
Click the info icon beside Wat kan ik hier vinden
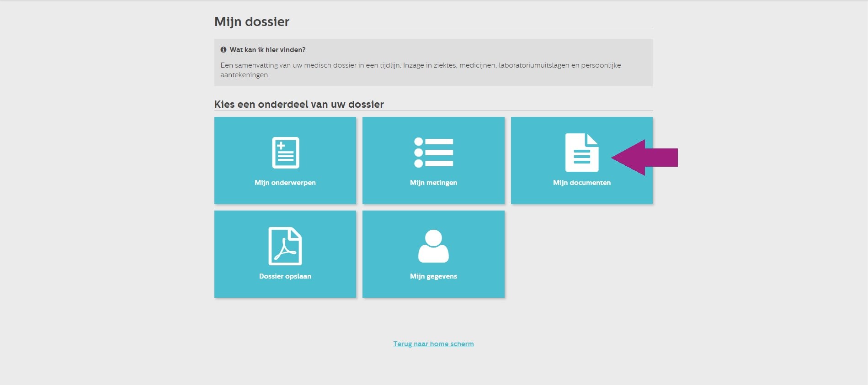(x=224, y=50)
